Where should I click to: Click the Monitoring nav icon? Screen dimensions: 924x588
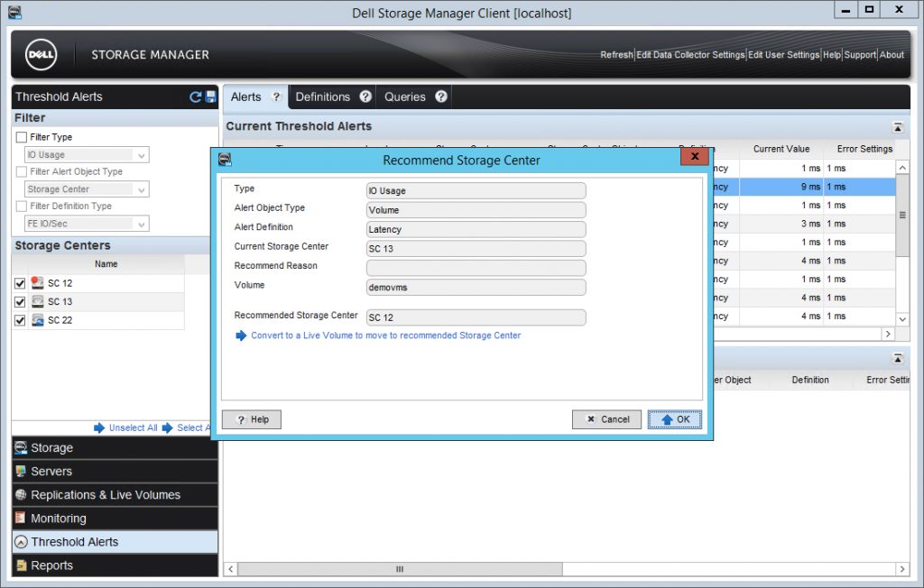[21, 518]
